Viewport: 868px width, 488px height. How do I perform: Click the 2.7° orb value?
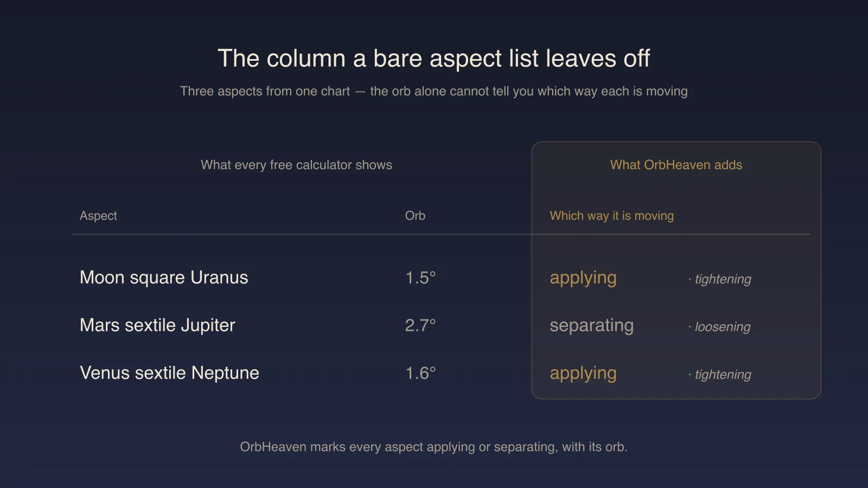(x=420, y=325)
